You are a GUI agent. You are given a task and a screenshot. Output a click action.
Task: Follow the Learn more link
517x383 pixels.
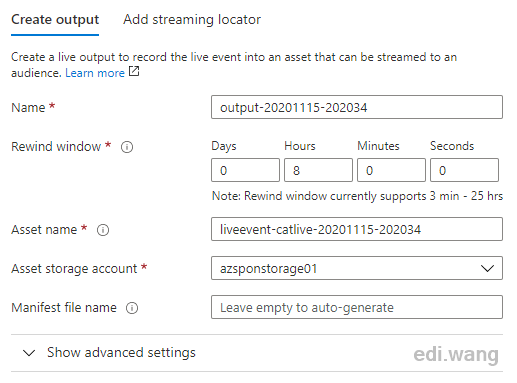[x=95, y=73]
